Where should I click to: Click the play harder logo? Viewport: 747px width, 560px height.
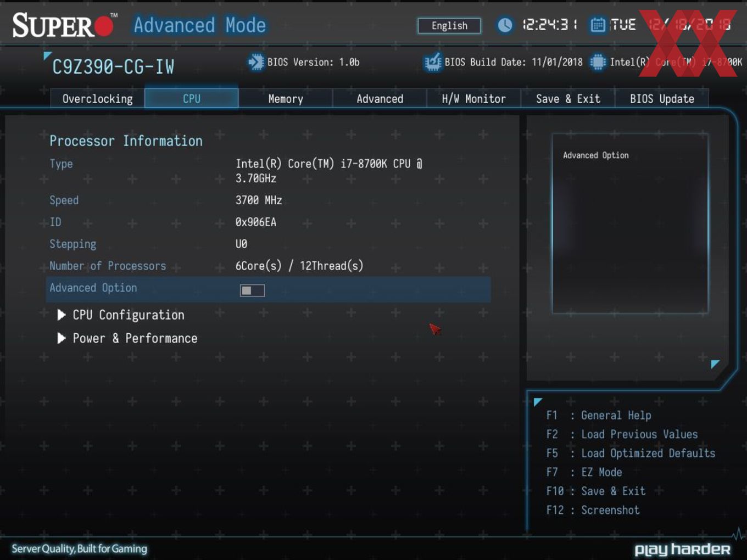click(682, 550)
